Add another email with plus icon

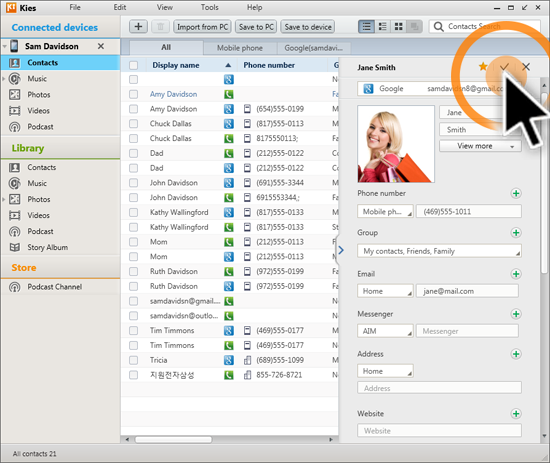[516, 274]
